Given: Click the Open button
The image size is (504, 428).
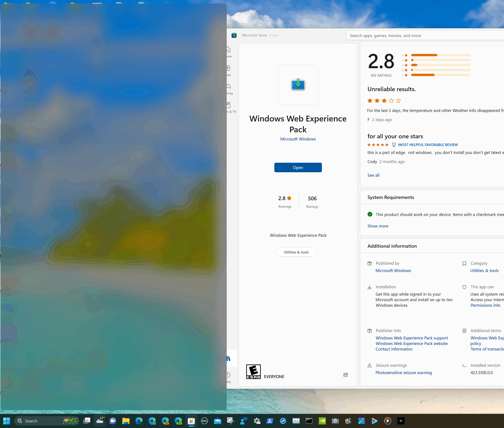Looking at the screenshot, I should point(298,167).
